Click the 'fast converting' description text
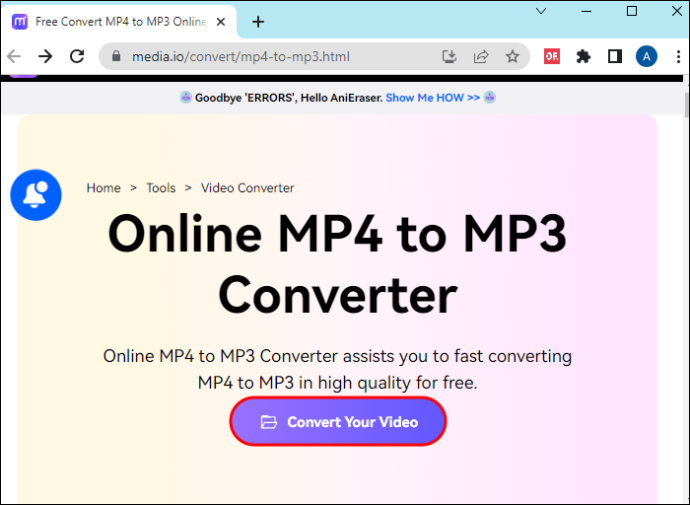 pos(513,356)
